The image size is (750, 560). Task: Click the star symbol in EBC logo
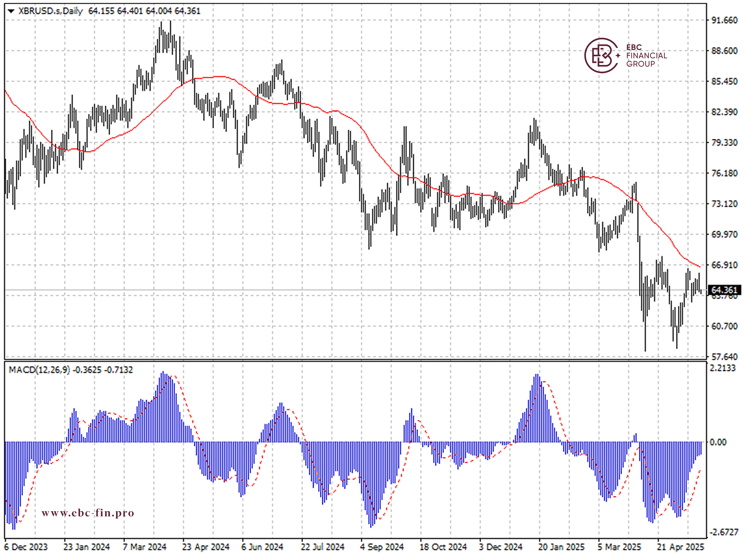pos(618,55)
